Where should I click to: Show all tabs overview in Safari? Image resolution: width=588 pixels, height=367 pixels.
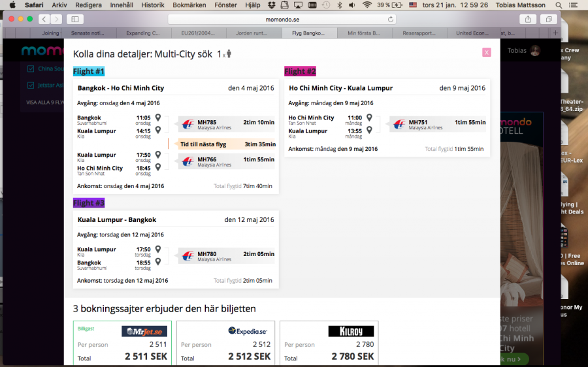549,19
